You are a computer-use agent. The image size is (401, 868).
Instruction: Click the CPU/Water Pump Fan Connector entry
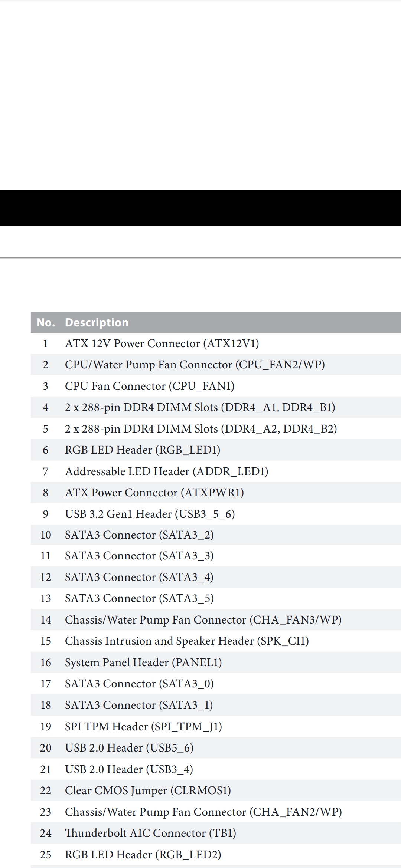(216, 365)
